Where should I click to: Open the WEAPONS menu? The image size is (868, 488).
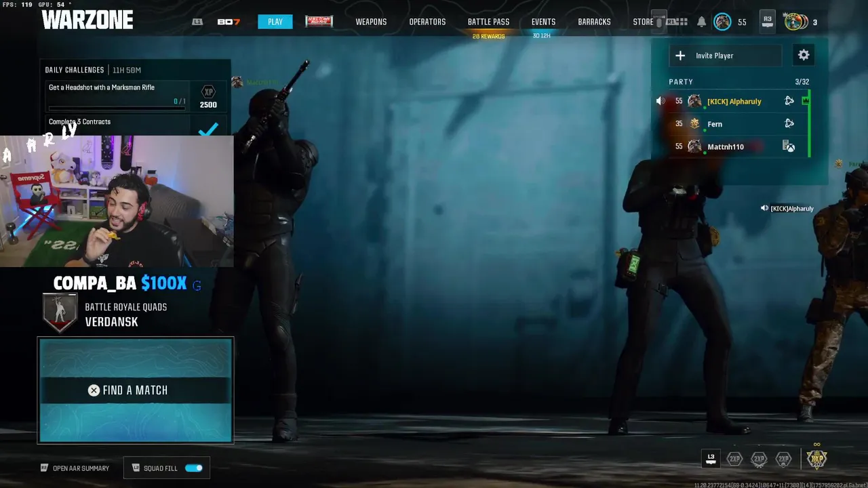click(x=371, y=22)
